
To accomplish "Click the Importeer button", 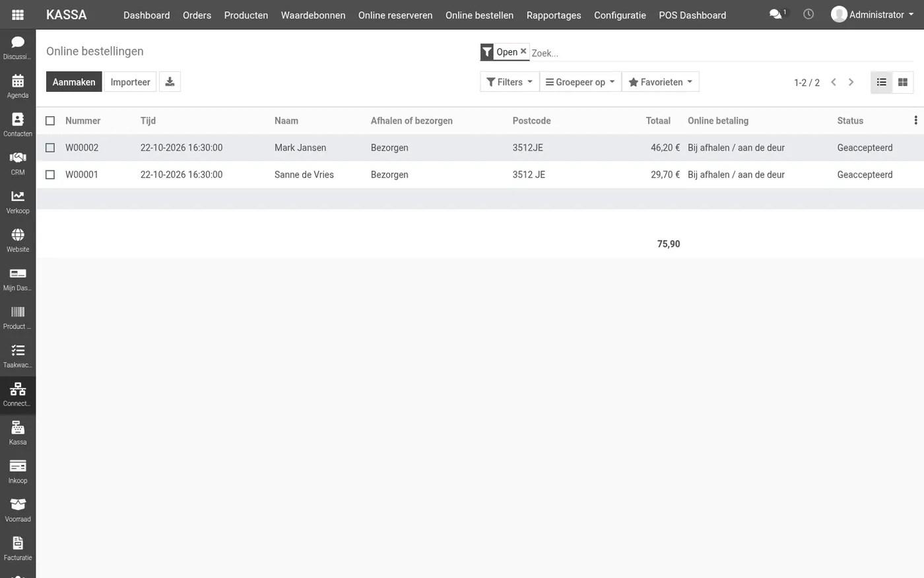I will coord(130,82).
